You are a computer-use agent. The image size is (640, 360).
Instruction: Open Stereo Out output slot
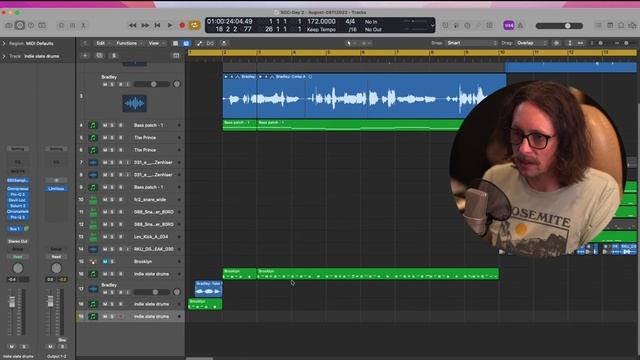(x=18, y=242)
